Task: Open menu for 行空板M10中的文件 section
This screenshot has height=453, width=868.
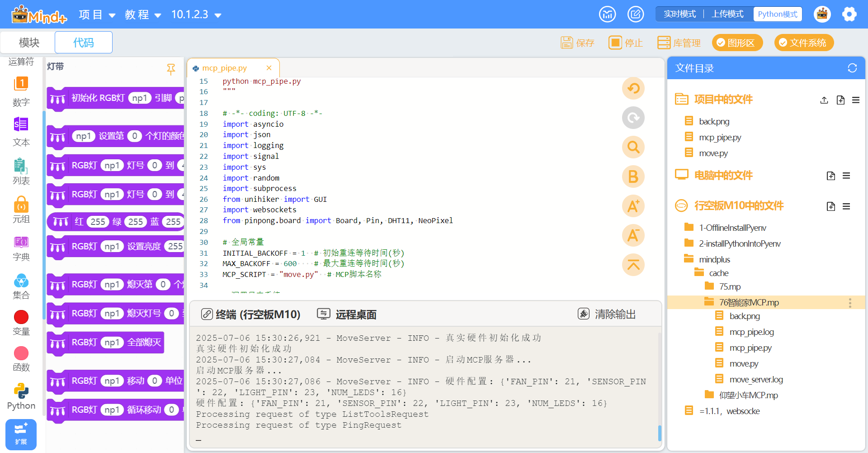Action: point(846,206)
